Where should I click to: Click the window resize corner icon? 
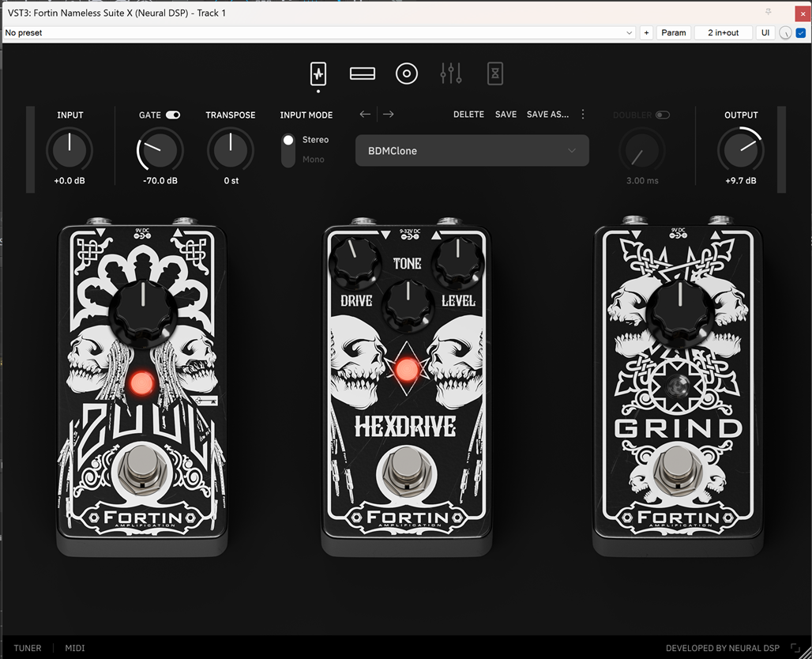(795, 648)
